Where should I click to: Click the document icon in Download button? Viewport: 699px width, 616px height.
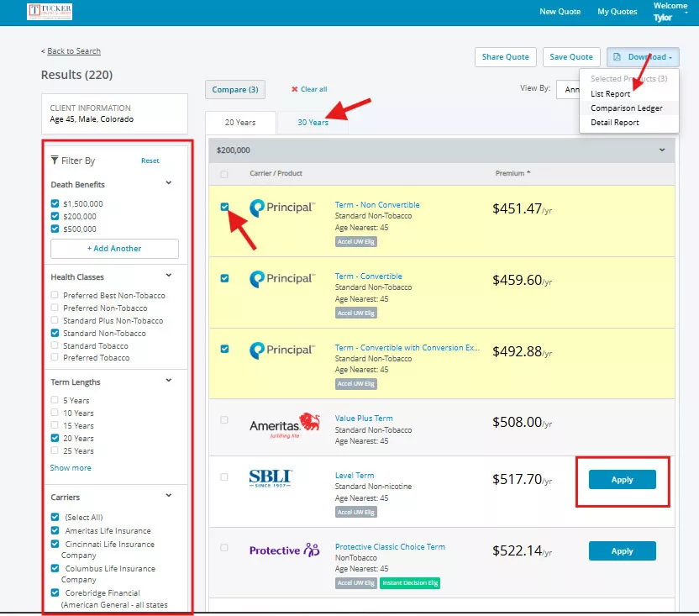618,57
